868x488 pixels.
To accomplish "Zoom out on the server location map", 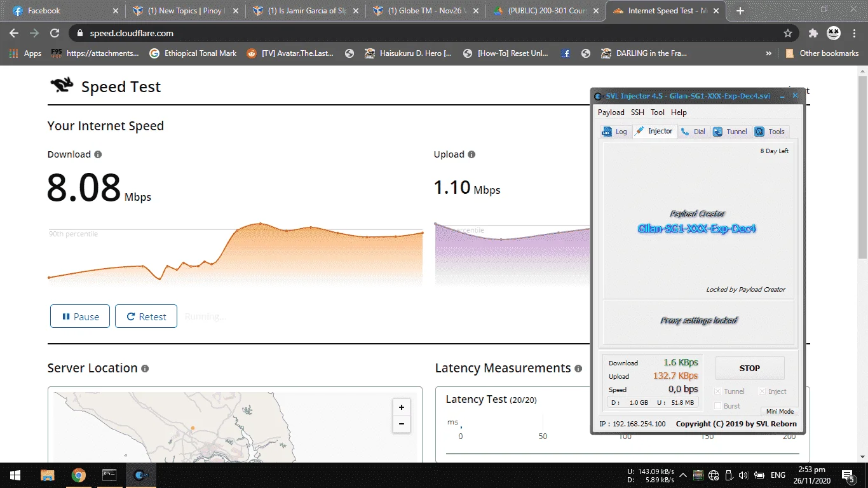I will point(402,424).
